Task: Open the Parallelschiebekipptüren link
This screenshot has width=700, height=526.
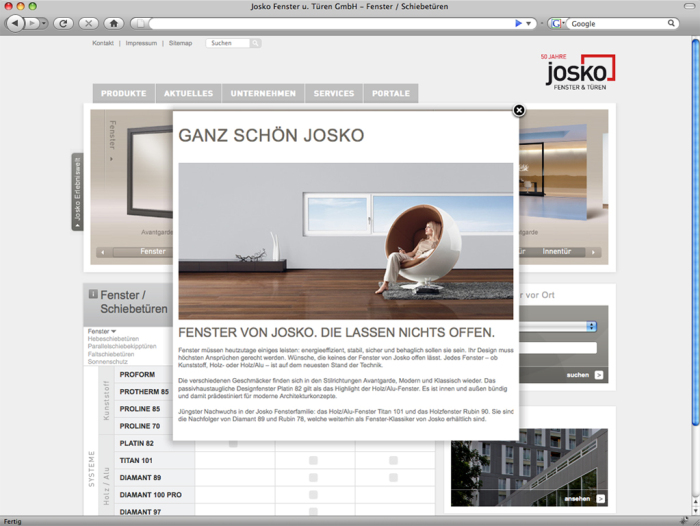Action: [x=122, y=346]
